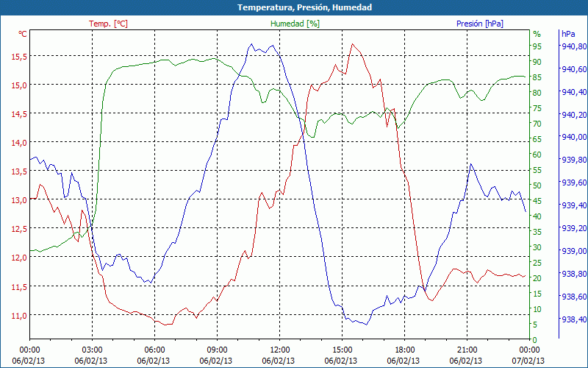Click the '940,40' pressure axis value
Screen dimensions: 588x368
[573, 92]
